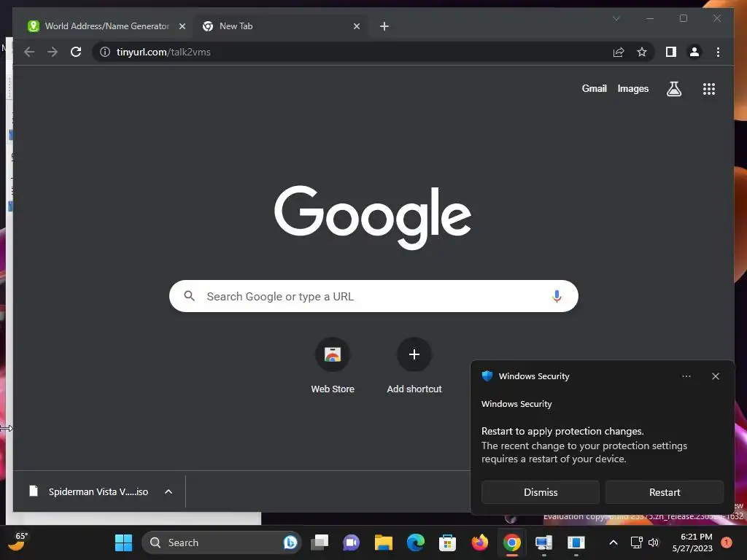Open Google Images link
Viewport: 747px width, 560px height.
click(x=632, y=88)
